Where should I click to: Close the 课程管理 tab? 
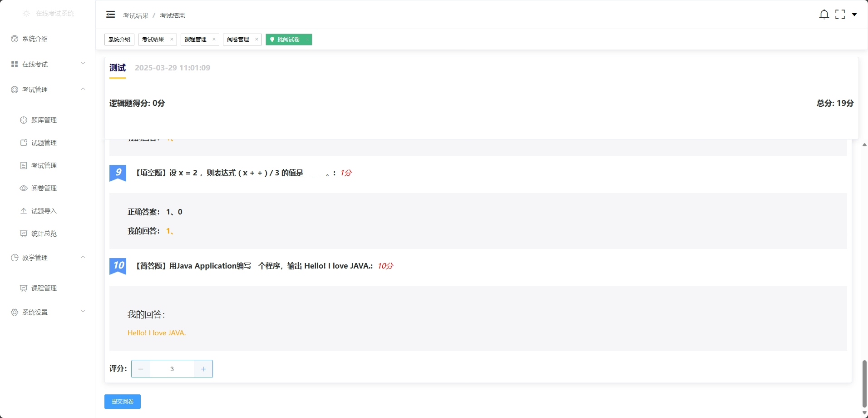click(x=214, y=40)
